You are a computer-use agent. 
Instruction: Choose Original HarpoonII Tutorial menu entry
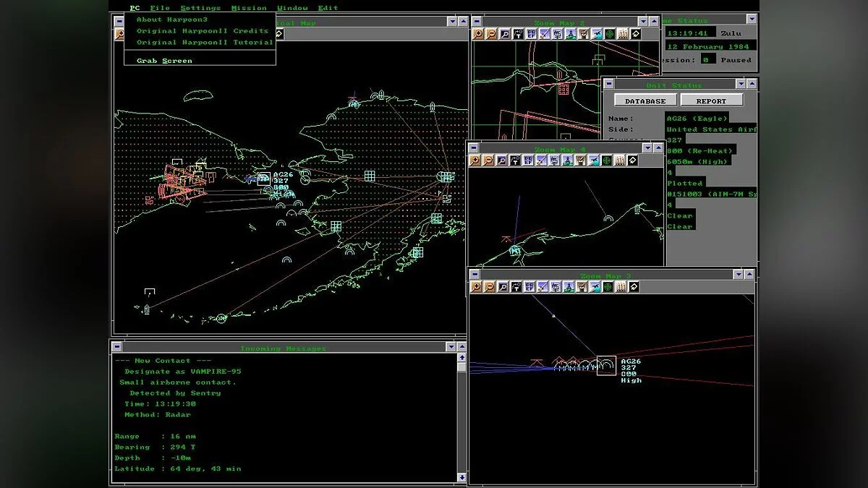point(205,42)
